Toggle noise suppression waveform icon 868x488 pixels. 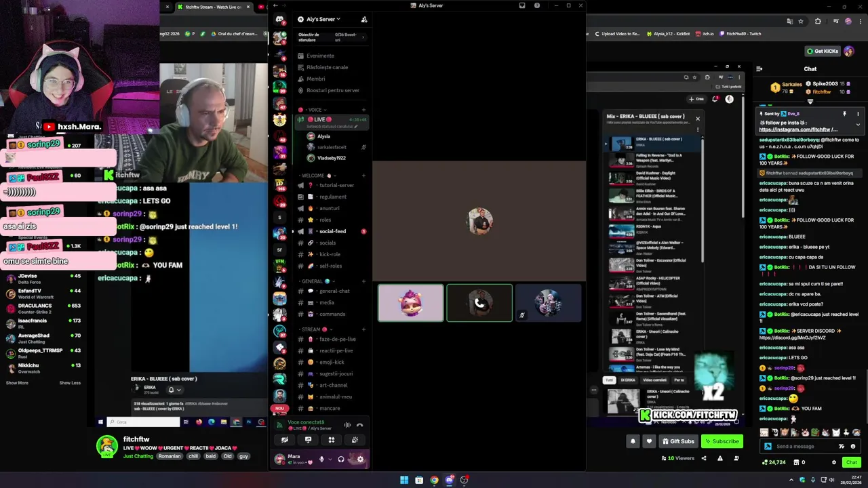pos(347,425)
